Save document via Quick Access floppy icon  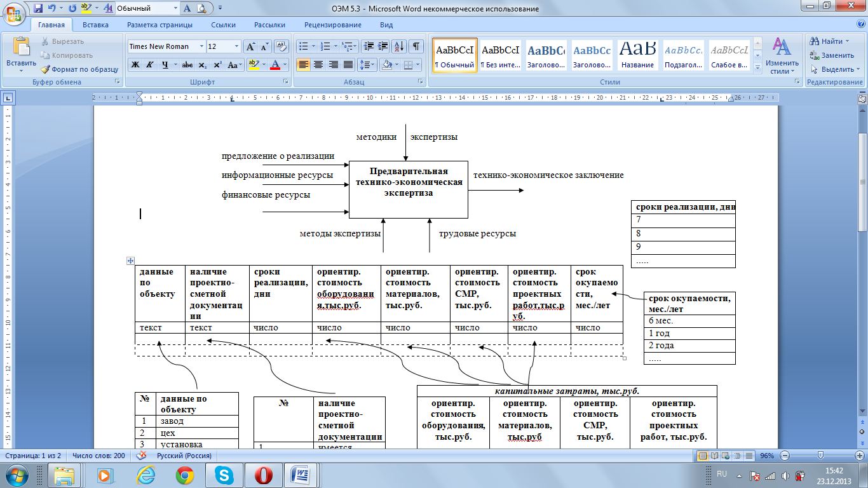[38, 9]
